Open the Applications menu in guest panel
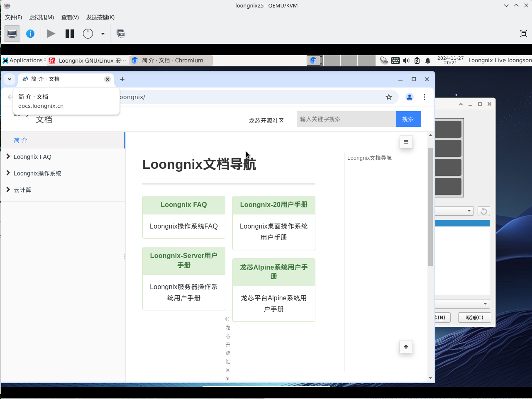 [23, 61]
